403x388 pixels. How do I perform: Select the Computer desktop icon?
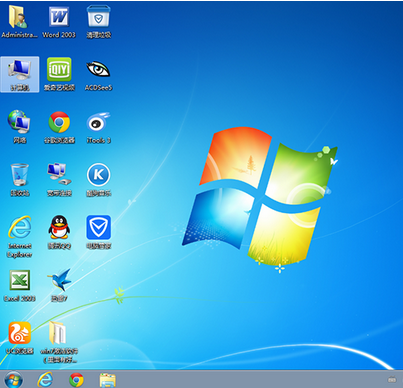point(20,74)
